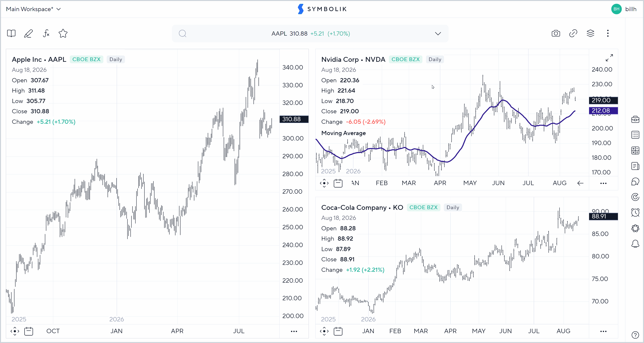The image size is (644, 343).
Task: Open the flower-shaped sidebar icon
Action: (x=635, y=228)
